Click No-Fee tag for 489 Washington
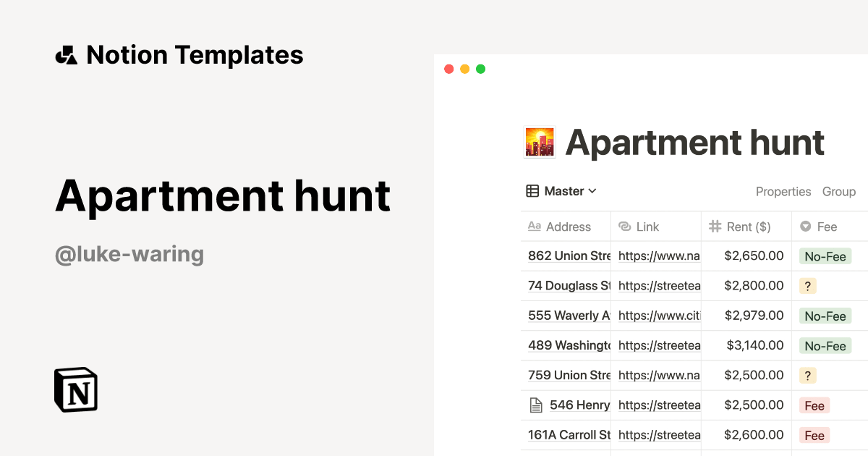The image size is (868, 456). (825, 346)
